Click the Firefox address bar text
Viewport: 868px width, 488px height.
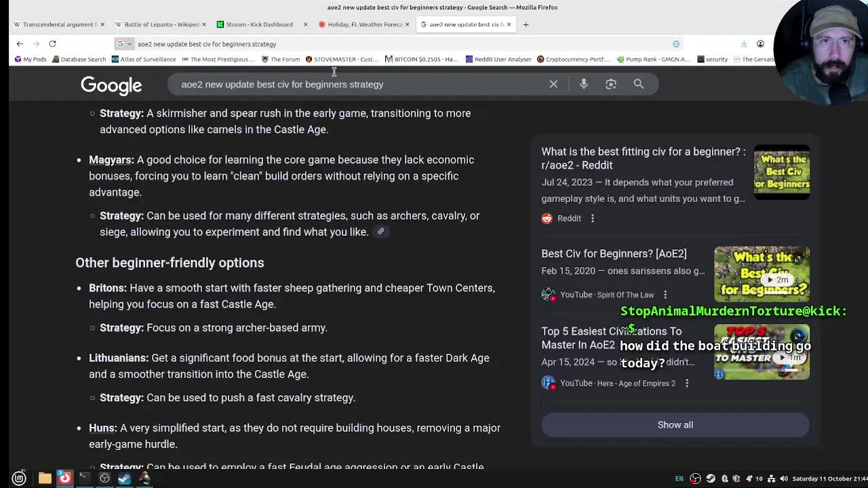pos(206,44)
